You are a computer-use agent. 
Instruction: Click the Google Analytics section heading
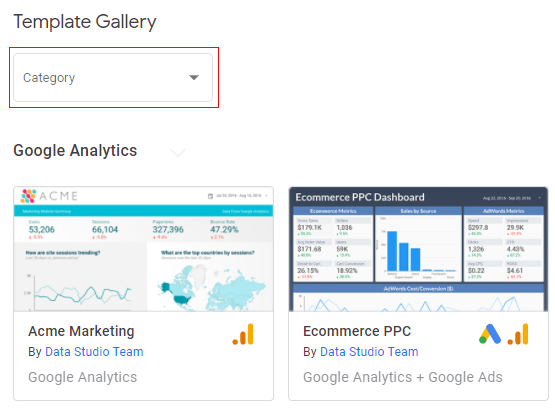point(75,150)
